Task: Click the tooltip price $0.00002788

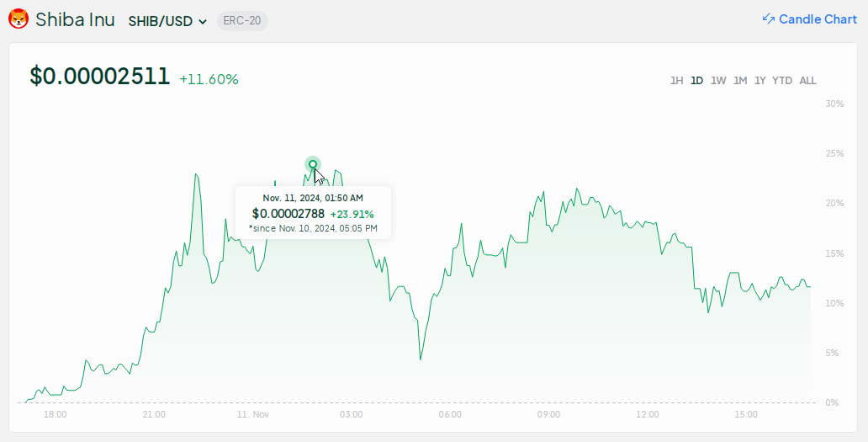Action: [x=288, y=214]
